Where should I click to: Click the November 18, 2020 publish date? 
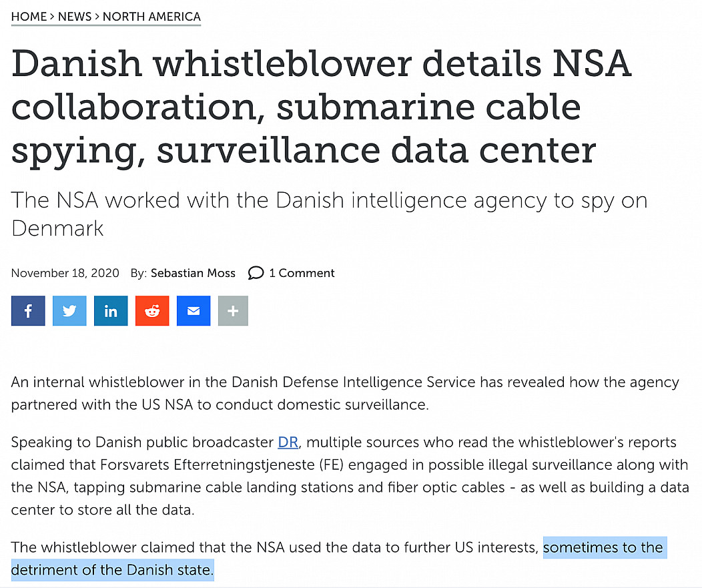click(x=65, y=273)
